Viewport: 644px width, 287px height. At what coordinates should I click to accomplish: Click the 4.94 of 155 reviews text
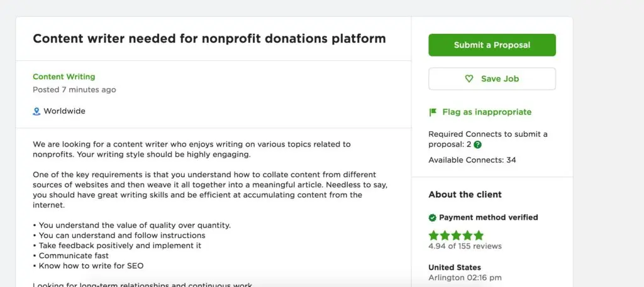point(465,246)
